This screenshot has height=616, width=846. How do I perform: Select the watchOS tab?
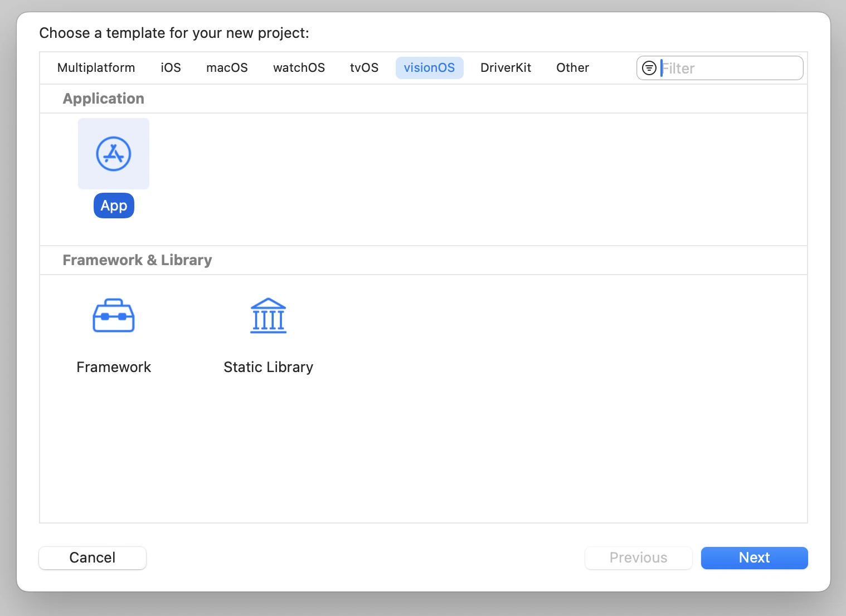[x=299, y=68]
